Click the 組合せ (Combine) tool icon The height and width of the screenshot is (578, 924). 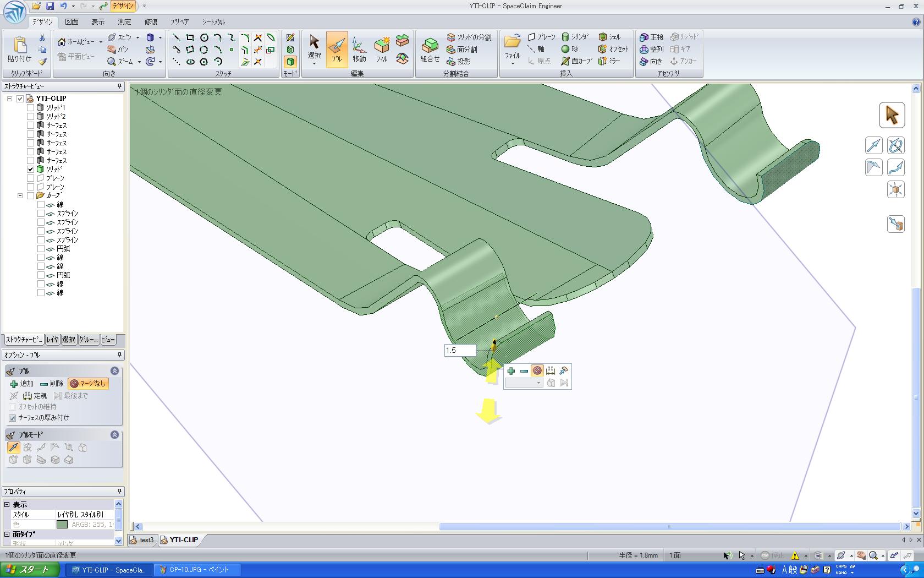pos(430,48)
